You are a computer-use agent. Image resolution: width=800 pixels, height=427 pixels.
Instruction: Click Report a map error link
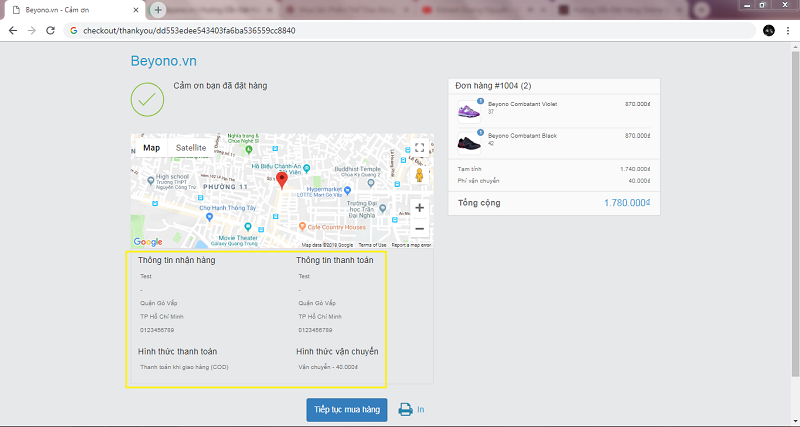[x=411, y=245]
